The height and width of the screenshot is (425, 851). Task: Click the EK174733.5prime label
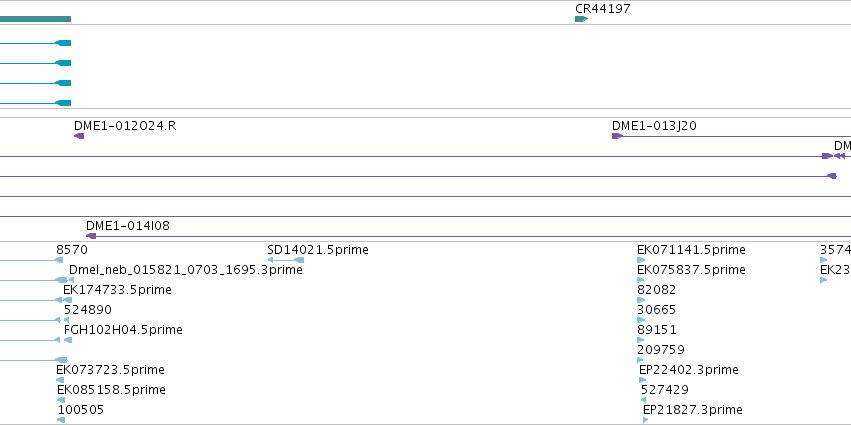117,290
